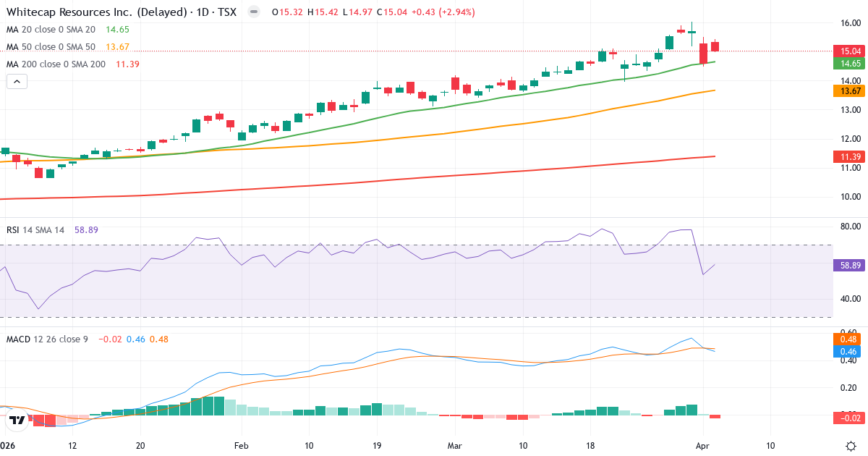Viewport: 868px width, 456px height.
Task: Open the chart settings gear
Action: coord(849,447)
